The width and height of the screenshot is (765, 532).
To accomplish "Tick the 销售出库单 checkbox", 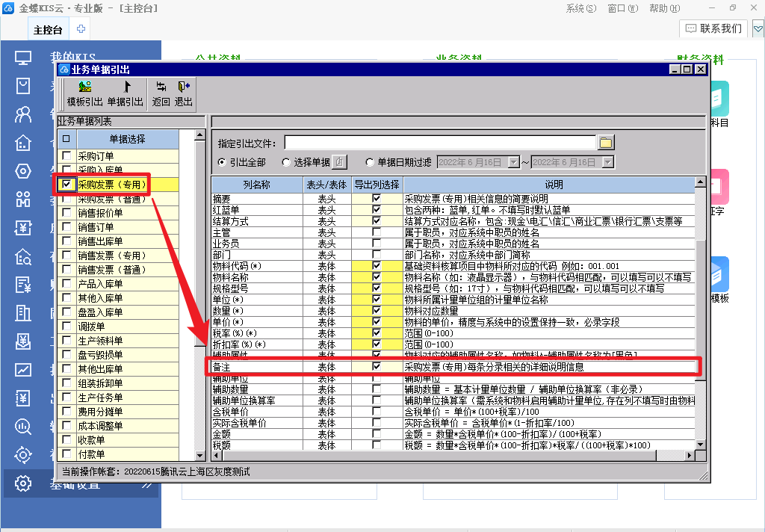I will (66, 241).
